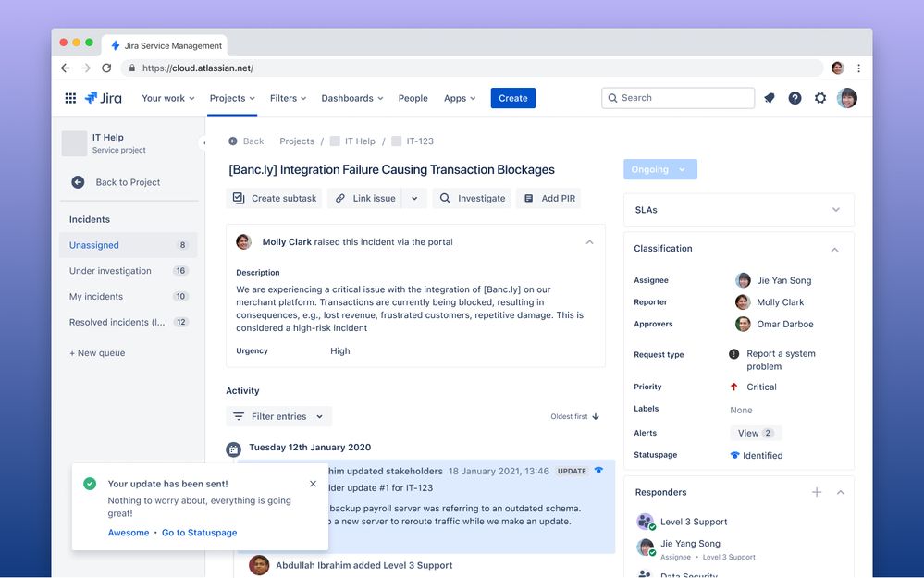
Task: Click Abdullah Ibrahim's avatar in activity
Action: coord(259,565)
